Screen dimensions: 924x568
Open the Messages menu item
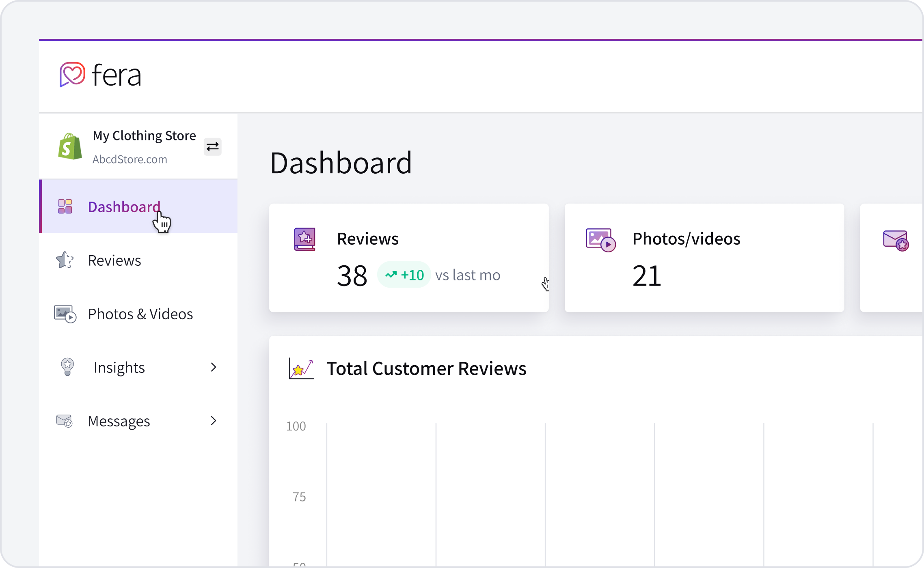(139, 421)
